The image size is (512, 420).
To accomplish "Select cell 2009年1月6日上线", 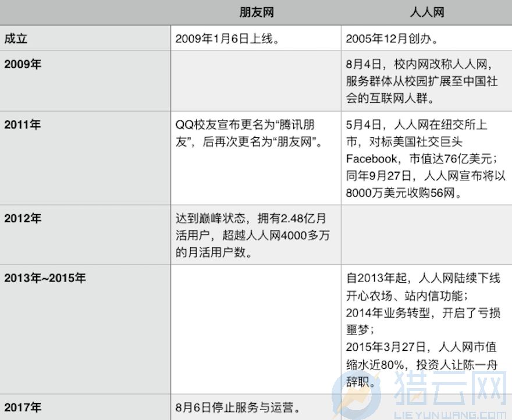I will coord(256,38).
